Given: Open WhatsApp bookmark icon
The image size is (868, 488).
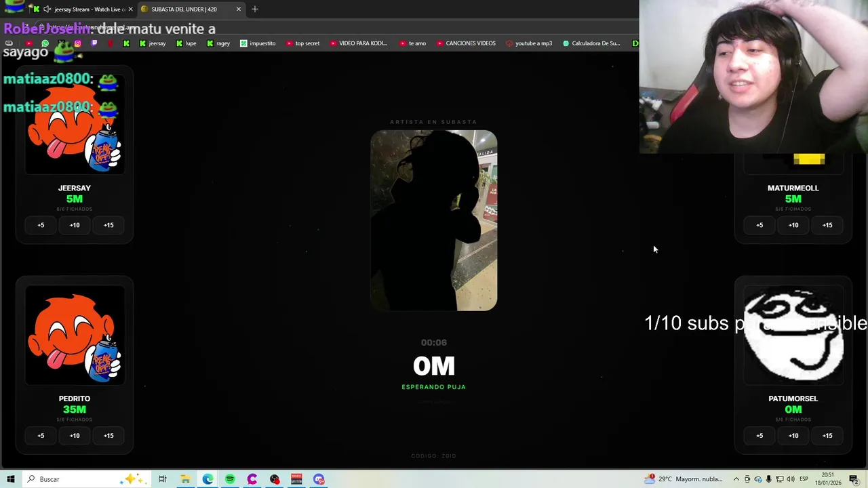Looking at the screenshot, I should tap(45, 43).
